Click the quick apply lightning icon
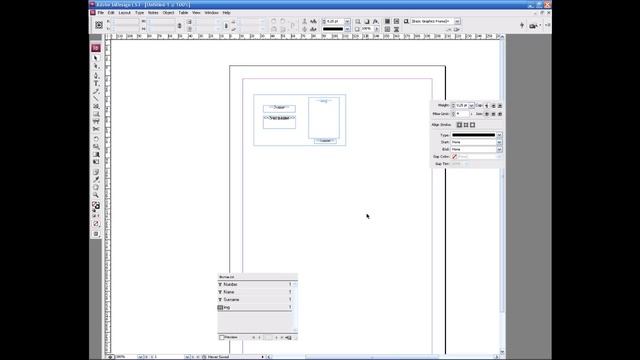This screenshot has height=360, width=640. coord(522,25)
